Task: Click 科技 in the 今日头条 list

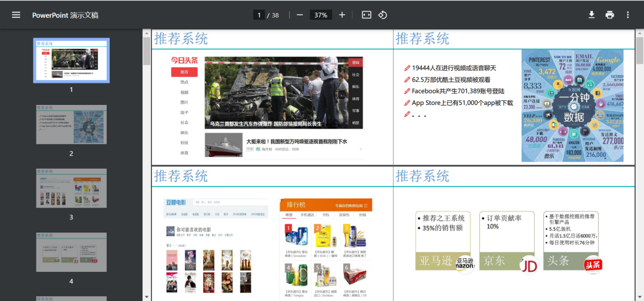Action: (184, 142)
